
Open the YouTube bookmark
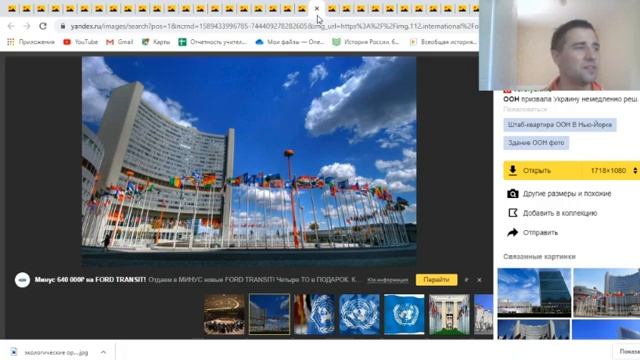80,42
